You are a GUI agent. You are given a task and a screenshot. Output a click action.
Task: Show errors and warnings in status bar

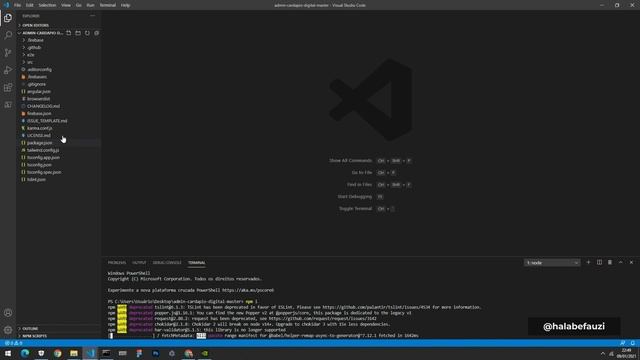(x=14, y=343)
